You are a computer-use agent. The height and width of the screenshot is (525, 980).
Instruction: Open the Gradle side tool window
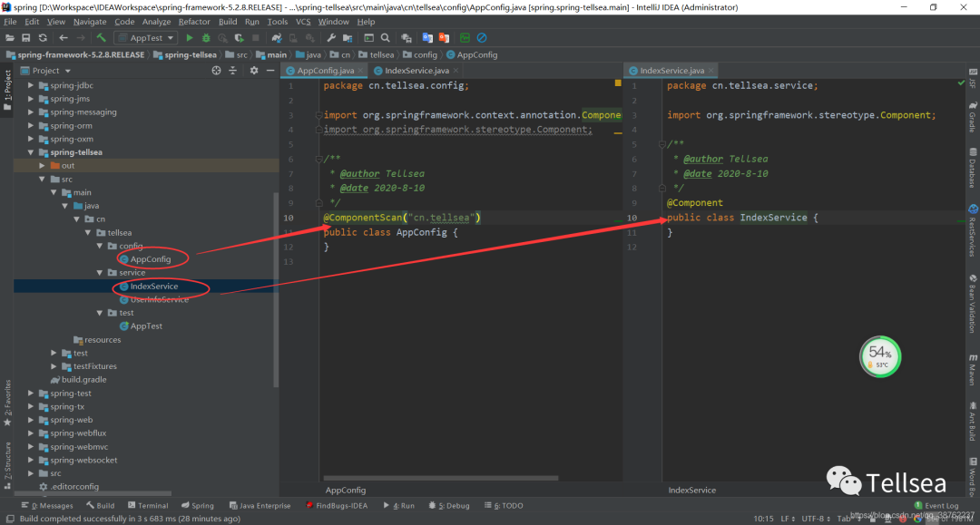click(973, 117)
